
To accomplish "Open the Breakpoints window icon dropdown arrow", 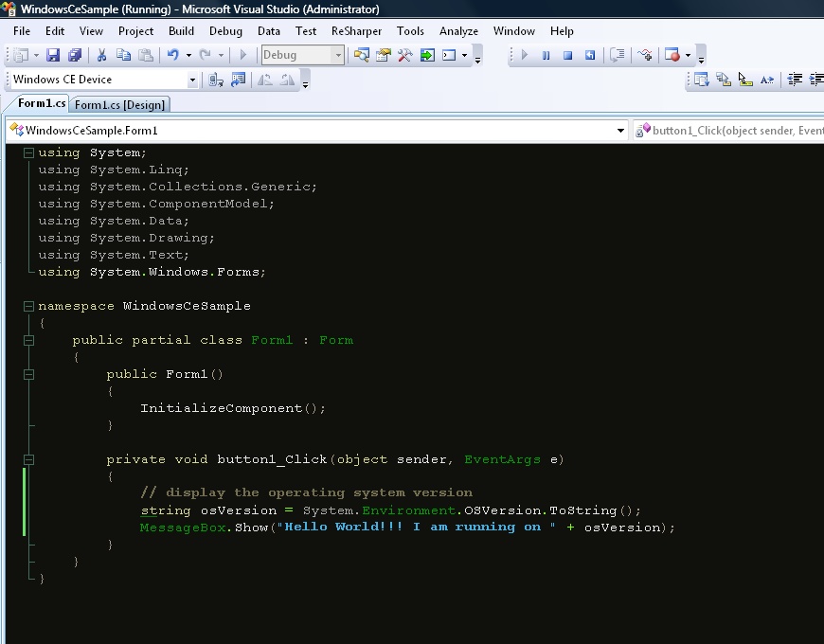I will tap(688, 55).
